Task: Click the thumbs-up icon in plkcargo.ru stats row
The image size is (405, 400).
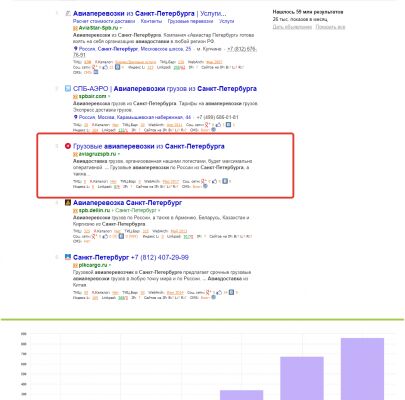Action: [219, 292]
